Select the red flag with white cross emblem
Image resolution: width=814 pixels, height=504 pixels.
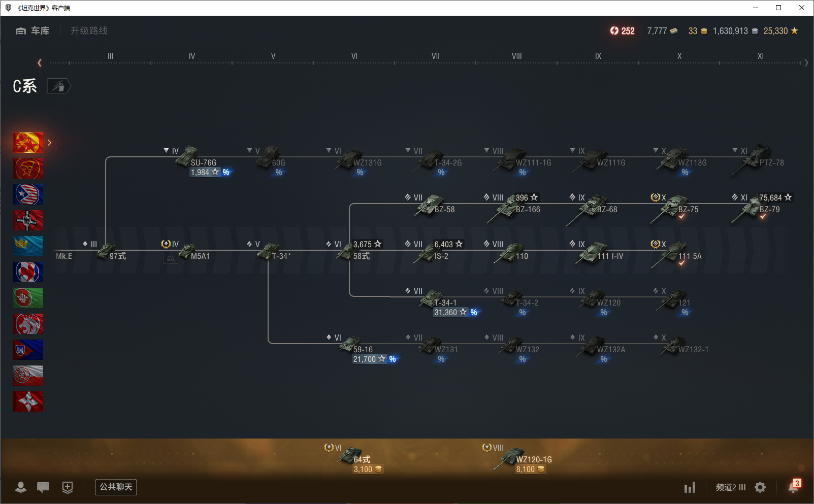[28, 401]
